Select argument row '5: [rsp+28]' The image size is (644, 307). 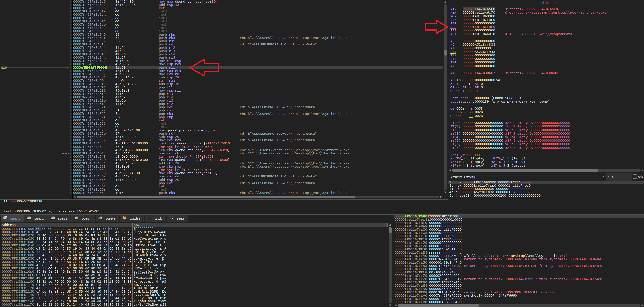(x=495, y=196)
